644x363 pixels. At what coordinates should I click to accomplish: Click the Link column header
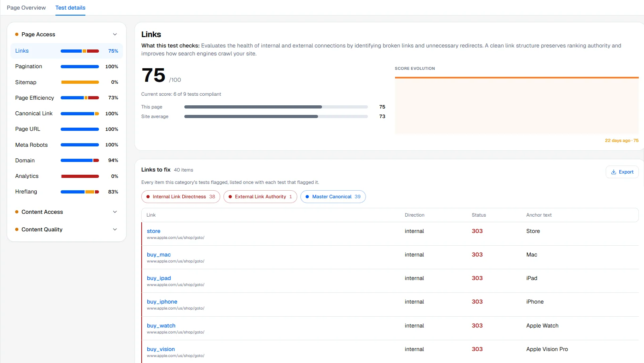point(151,215)
